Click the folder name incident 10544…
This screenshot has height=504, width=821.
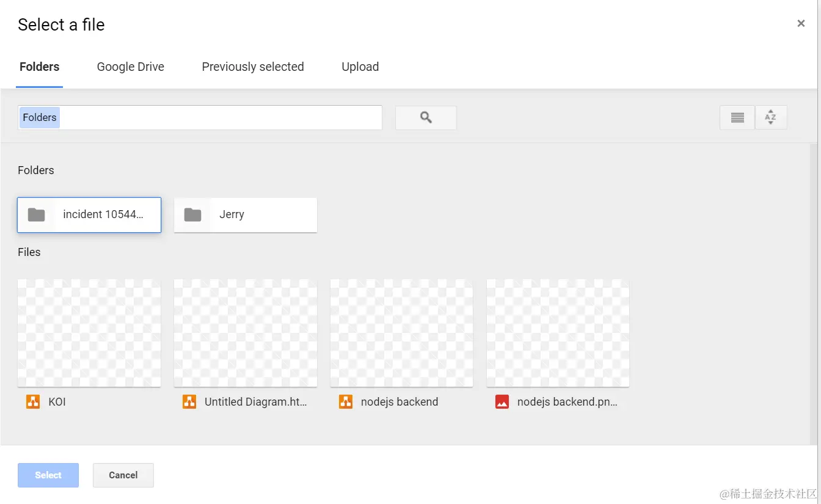click(x=103, y=214)
